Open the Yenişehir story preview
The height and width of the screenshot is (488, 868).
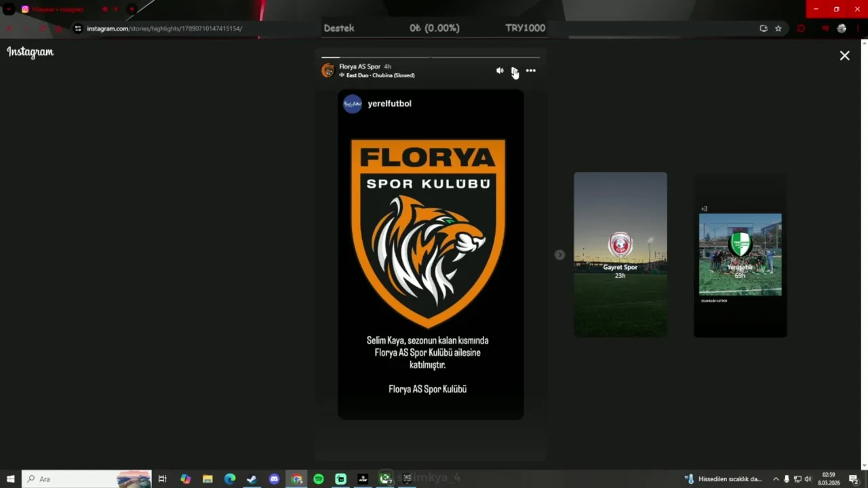740,255
